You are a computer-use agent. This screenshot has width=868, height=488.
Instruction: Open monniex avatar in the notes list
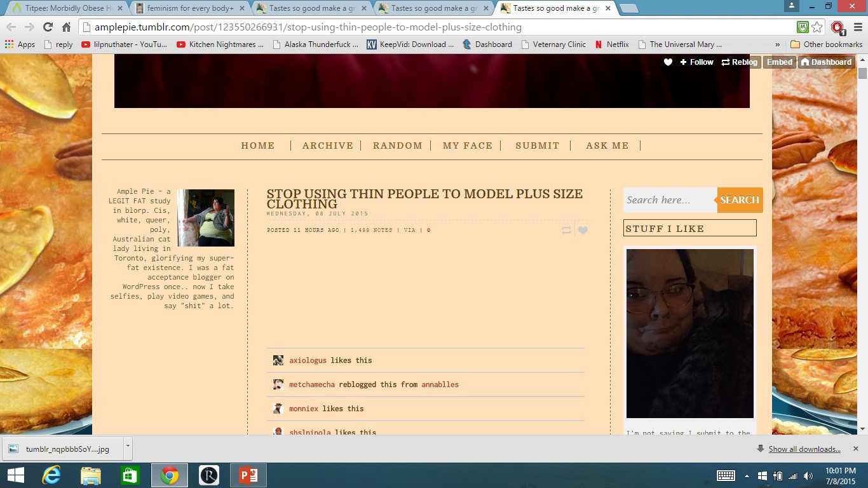(278, 409)
